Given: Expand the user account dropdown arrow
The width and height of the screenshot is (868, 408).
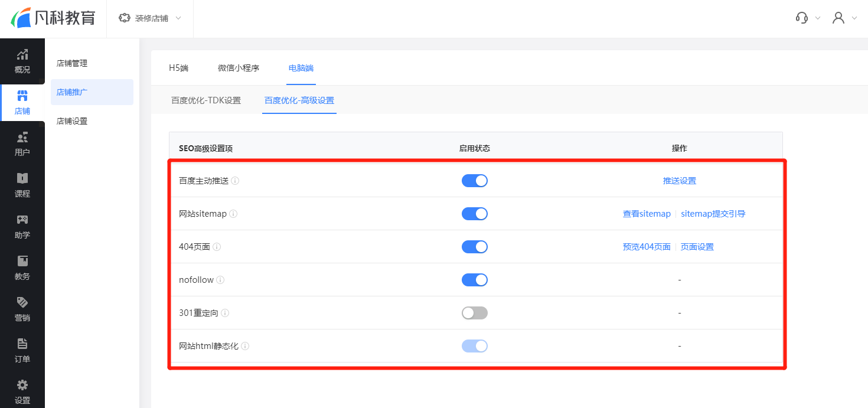Looking at the screenshot, I should point(854,18).
